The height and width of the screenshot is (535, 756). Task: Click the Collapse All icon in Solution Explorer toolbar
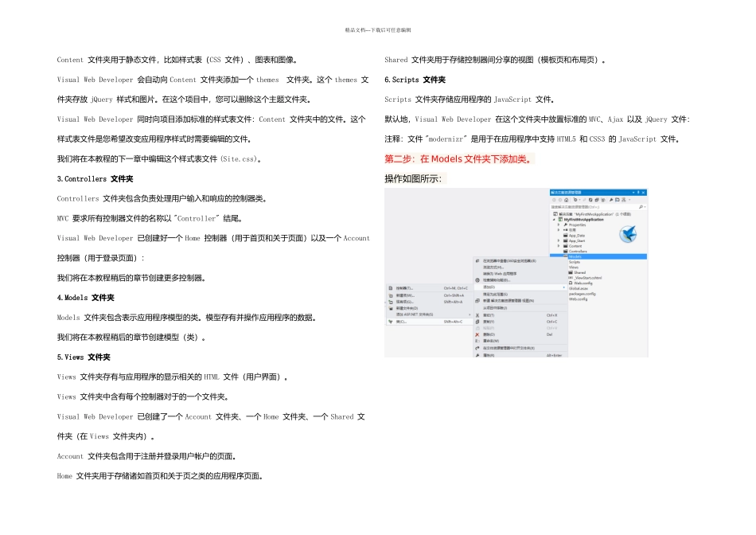pos(597,200)
